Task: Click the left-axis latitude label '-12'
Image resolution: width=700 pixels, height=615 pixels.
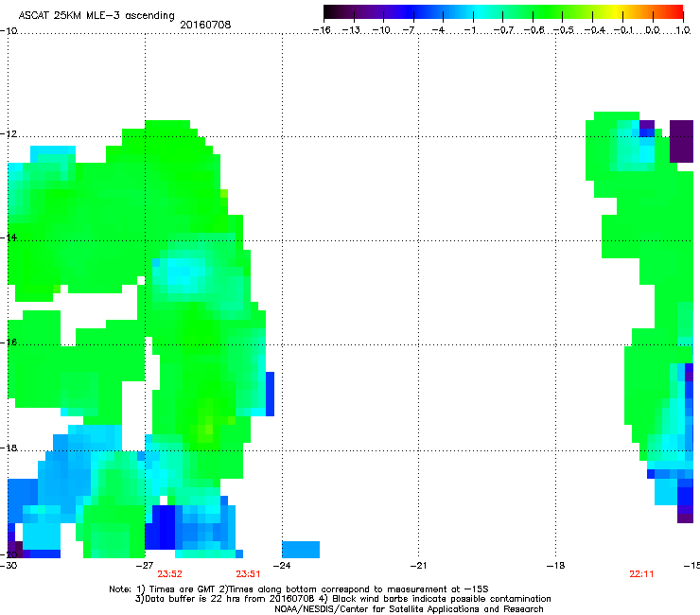Action: [x=9, y=134]
